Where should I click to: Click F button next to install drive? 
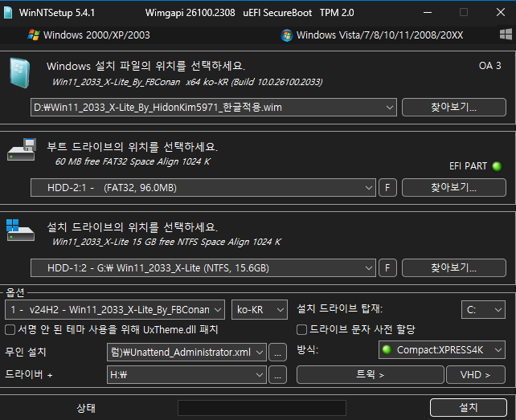point(387,268)
